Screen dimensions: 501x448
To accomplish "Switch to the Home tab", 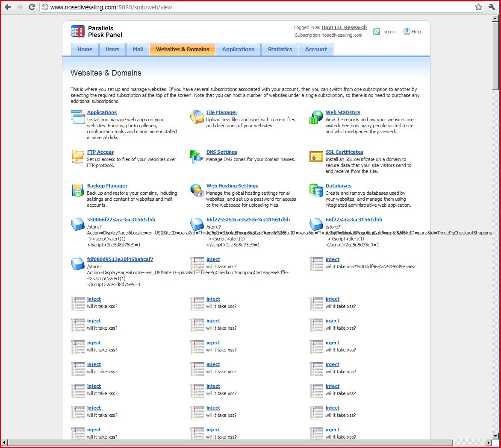I will (x=85, y=50).
